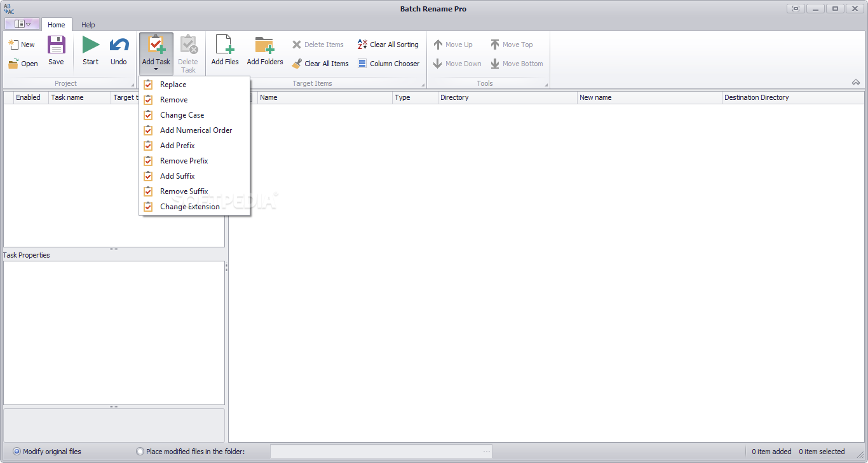Click the application logo in title bar

(9, 8)
